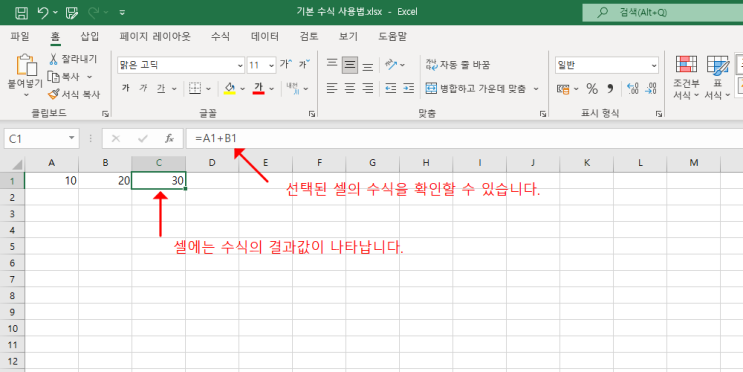Click the search box 검색(Alt+Q)
The width and height of the screenshot is (743, 372).
tap(662, 13)
